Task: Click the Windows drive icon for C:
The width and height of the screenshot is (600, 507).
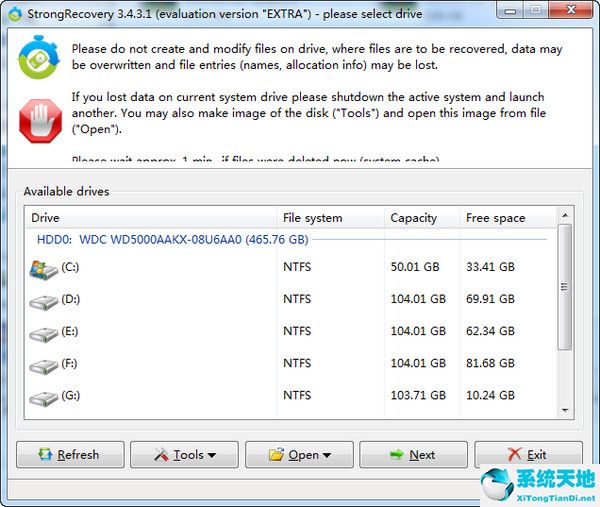Action: click(44, 268)
